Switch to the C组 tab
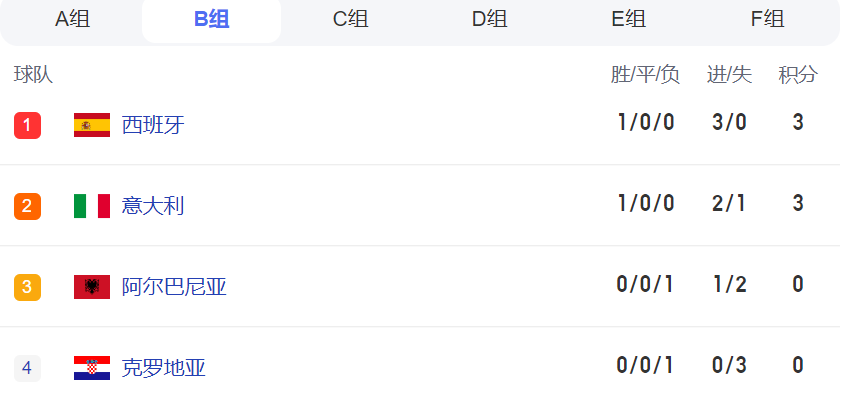 pos(350,19)
